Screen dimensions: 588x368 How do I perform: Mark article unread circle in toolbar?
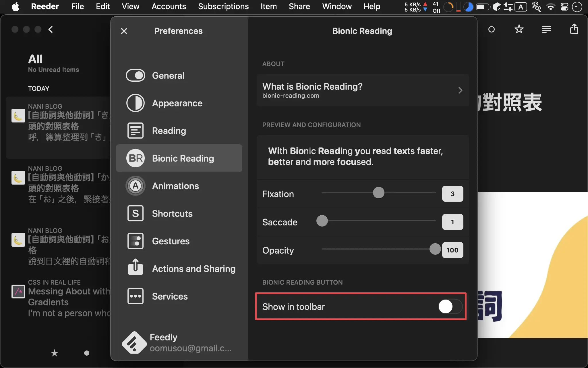pyautogui.click(x=491, y=29)
